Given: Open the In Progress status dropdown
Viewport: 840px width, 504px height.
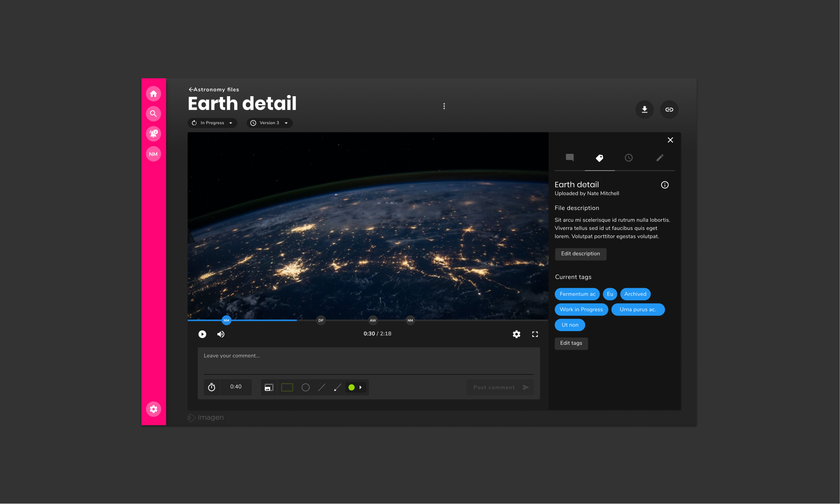Looking at the screenshot, I should coord(212,123).
